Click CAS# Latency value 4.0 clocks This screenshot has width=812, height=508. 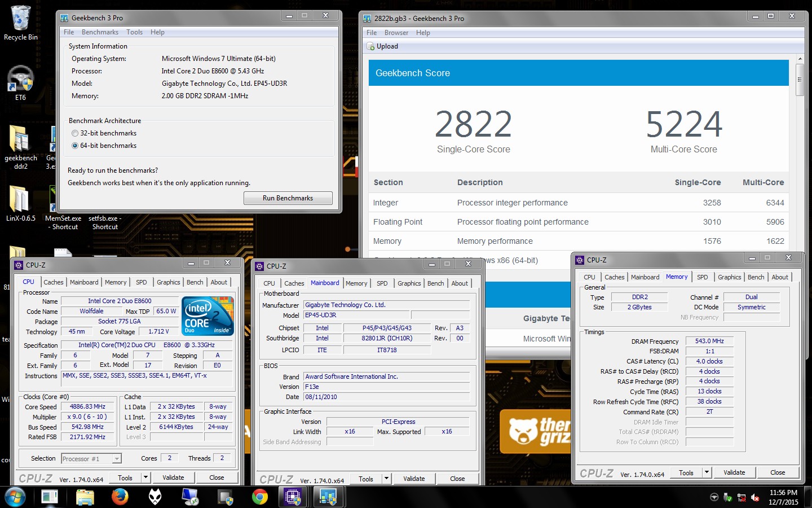[709, 361]
